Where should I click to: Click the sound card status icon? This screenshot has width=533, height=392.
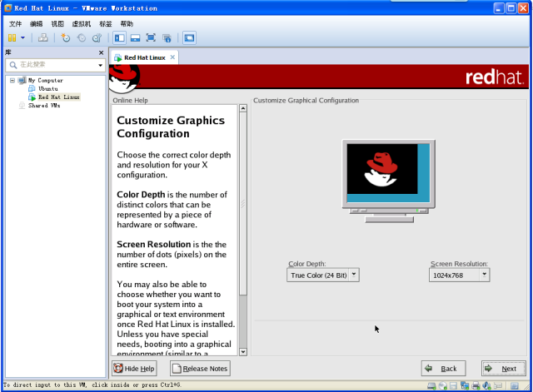486,385
